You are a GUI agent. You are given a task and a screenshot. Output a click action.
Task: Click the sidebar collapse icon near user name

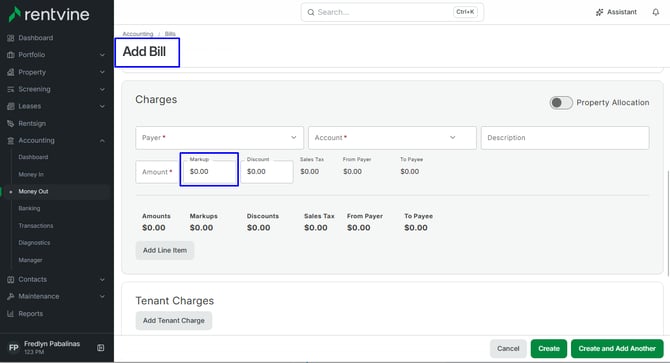pyautogui.click(x=100, y=348)
